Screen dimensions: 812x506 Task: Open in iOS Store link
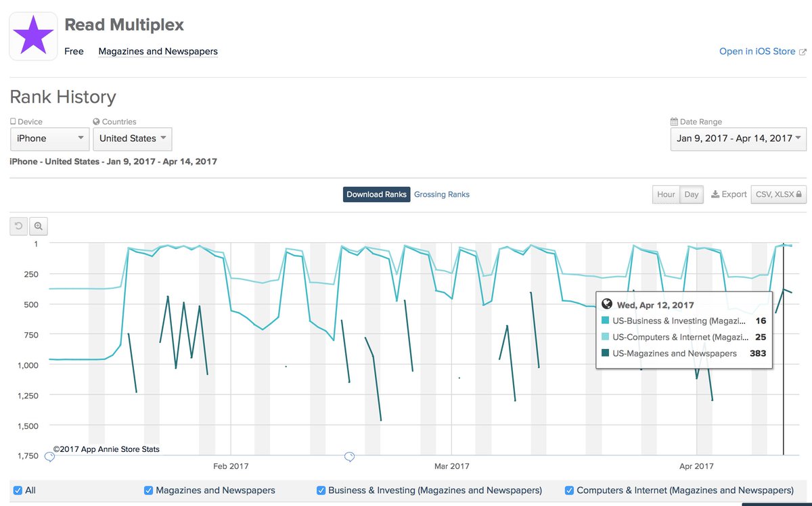pos(757,51)
